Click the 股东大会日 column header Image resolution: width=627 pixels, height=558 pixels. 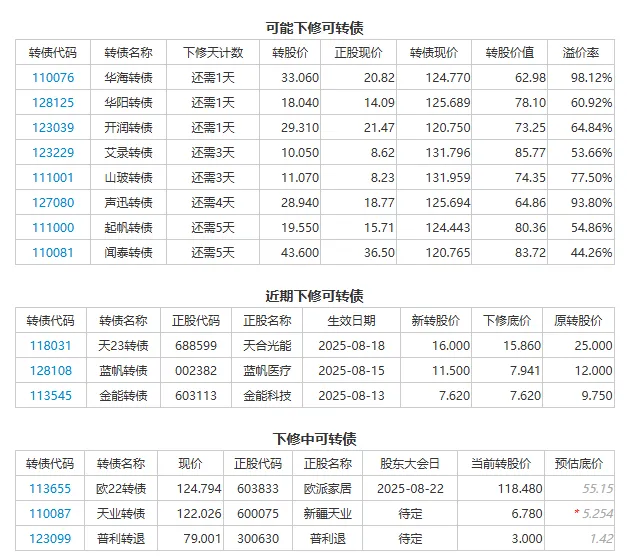(x=410, y=464)
